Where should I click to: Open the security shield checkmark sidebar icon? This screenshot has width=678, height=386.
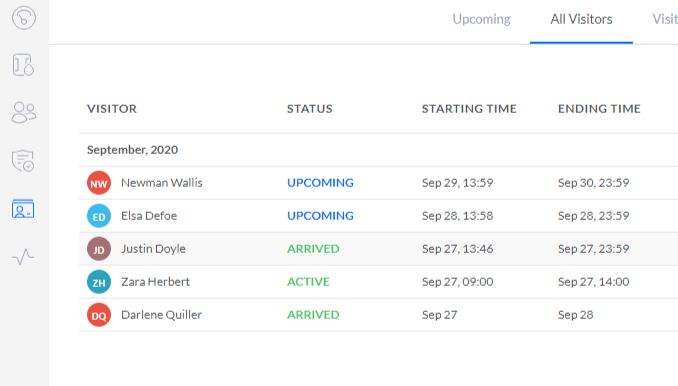[x=23, y=161]
